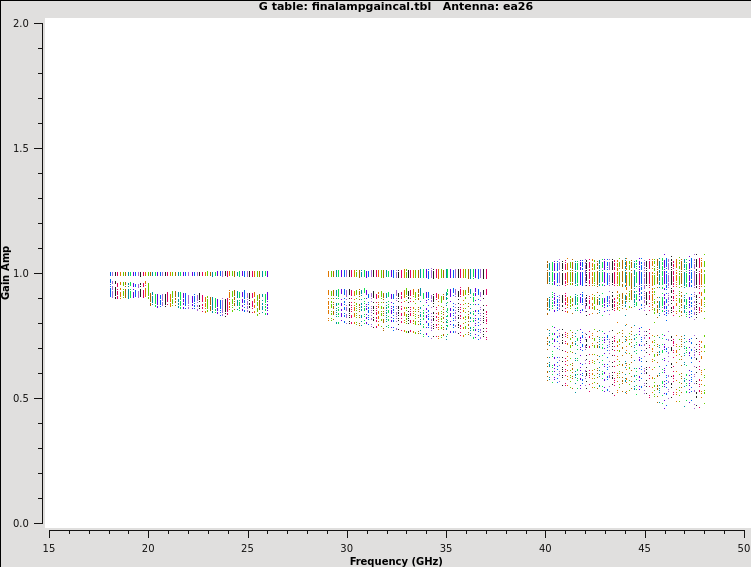Click the 1.0 tick label on the y-axis
Image resolution: width=751 pixels, height=567 pixels.
(21, 273)
